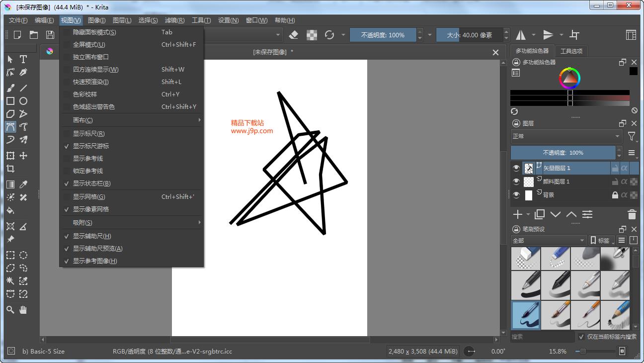This screenshot has height=363, width=644.
Task: Adjust brush 不透明度 100% toolbar slider
Action: click(383, 35)
